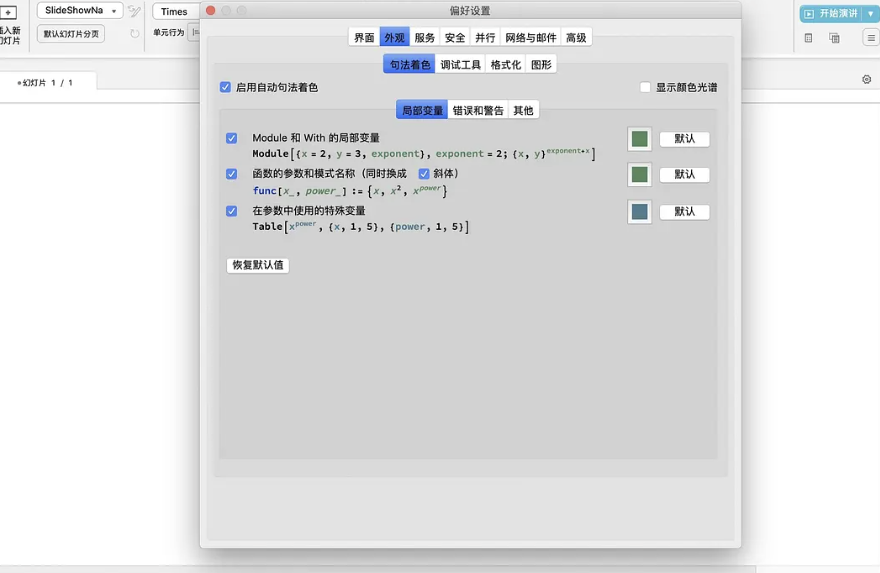
Task: Open the three-line menu button at right
Action: 871,38
